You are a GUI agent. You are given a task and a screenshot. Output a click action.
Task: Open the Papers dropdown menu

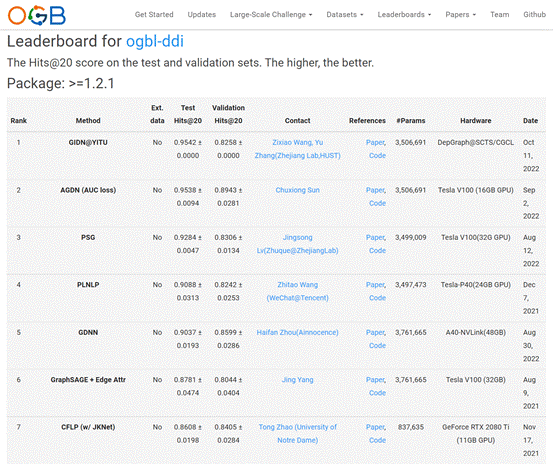pos(461,15)
